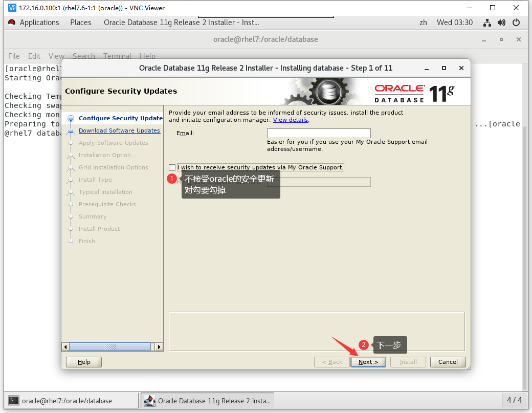Click the disabled Install button
532x413 pixels.
pos(408,362)
